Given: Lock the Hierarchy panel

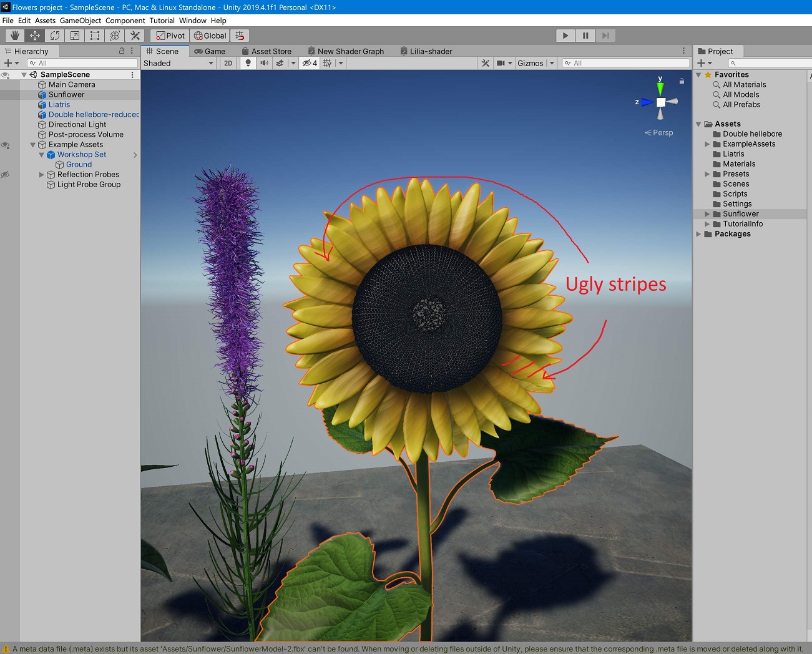Looking at the screenshot, I should point(122,51).
